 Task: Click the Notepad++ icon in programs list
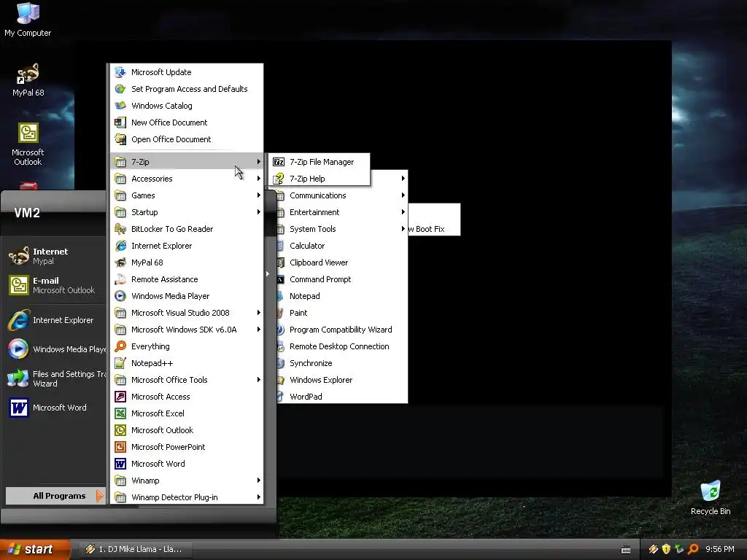(x=120, y=363)
